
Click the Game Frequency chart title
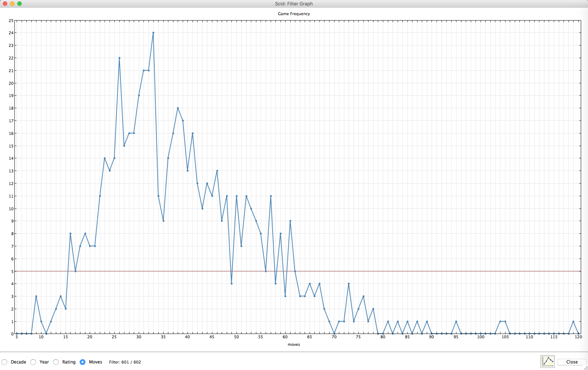click(294, 14)
